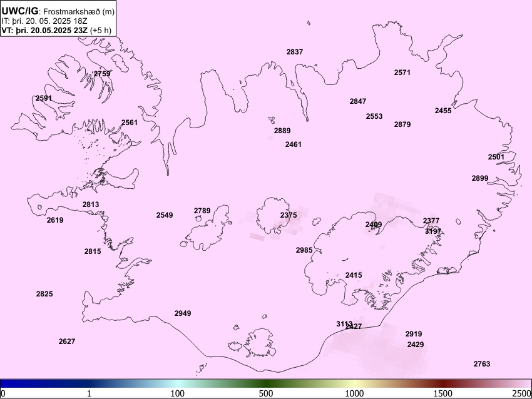The image size is (532, 399).
Task: Click the value 2627 in the southwest sea
Action: coord(67,341)
